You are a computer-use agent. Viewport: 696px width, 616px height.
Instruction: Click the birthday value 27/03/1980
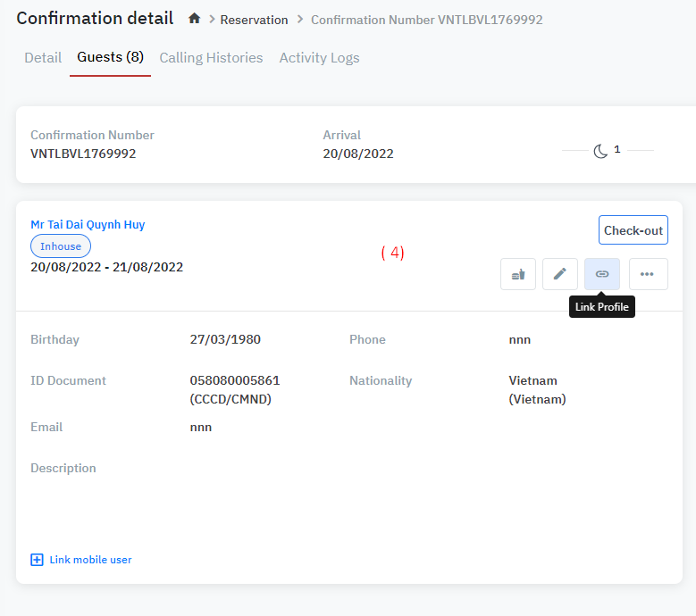tap(225, 339)
